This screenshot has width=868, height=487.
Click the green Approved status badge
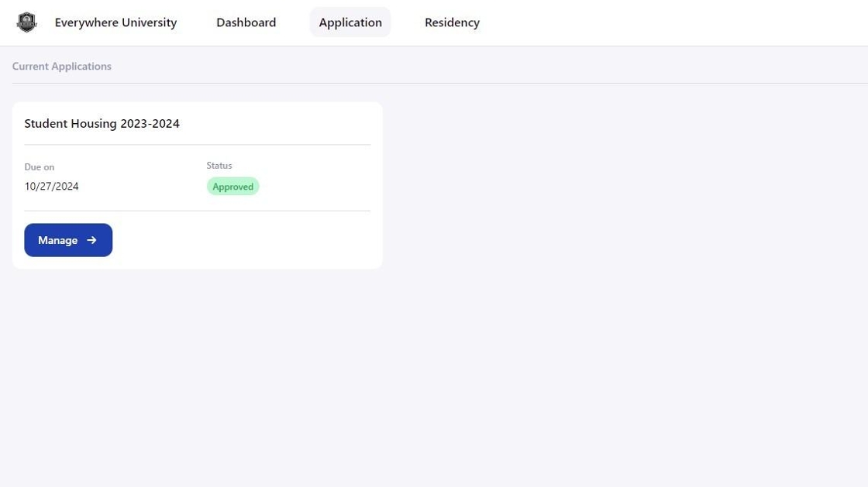pos(232,187)
